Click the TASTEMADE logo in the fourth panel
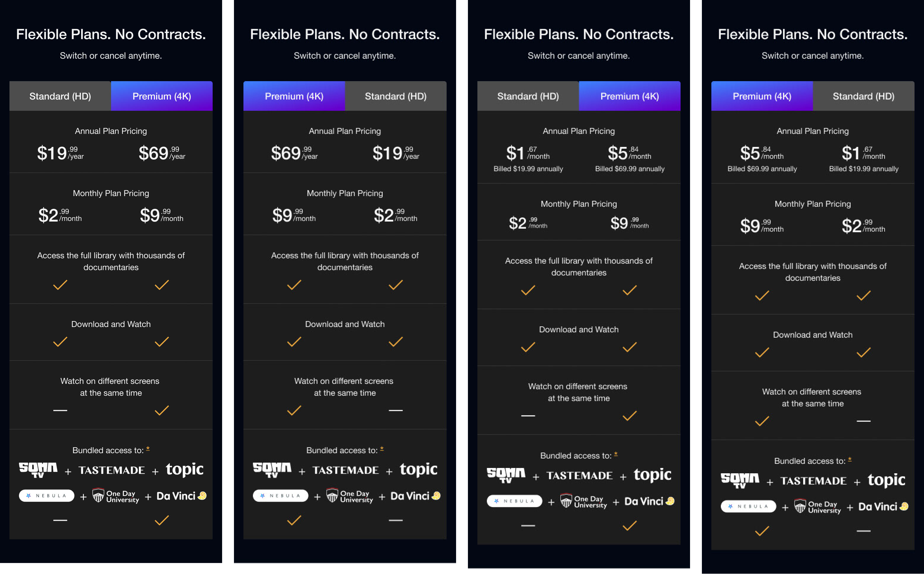The height and width of the screenshot is (574, 924). pyautogui.click(x=813, y=481)
